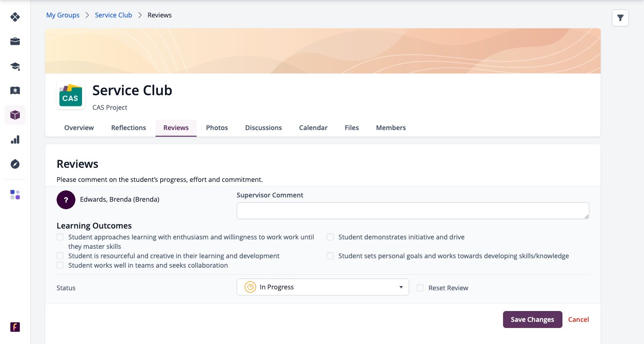This screenshot has height=344, width=644.
Task: Click the 'Service Club' page heading
Action: coord(132,90)
